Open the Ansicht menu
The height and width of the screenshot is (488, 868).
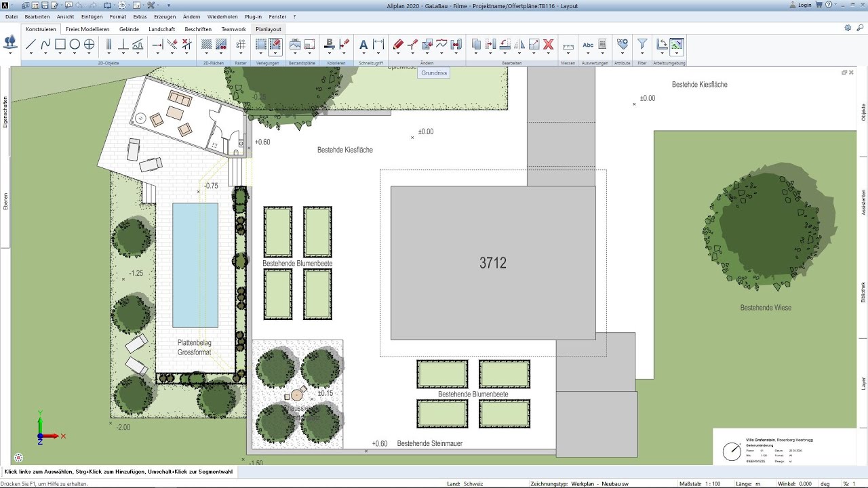point(66,16)
